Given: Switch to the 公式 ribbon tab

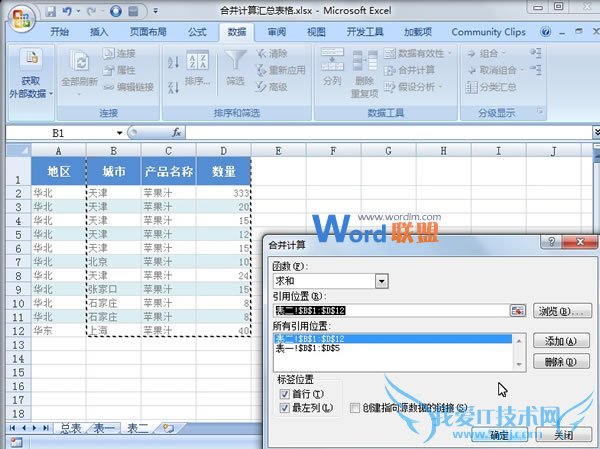Looking at the screenshot, I should (x=197, y=32).
